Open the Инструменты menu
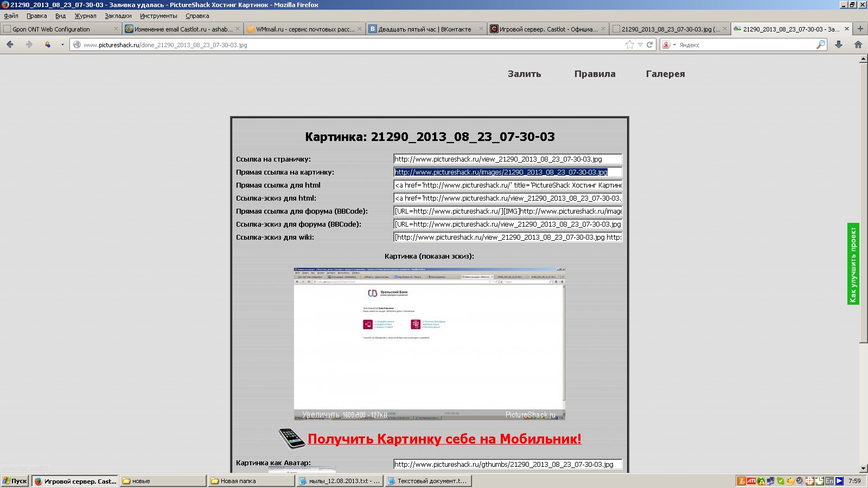 [x=158, y=16]
